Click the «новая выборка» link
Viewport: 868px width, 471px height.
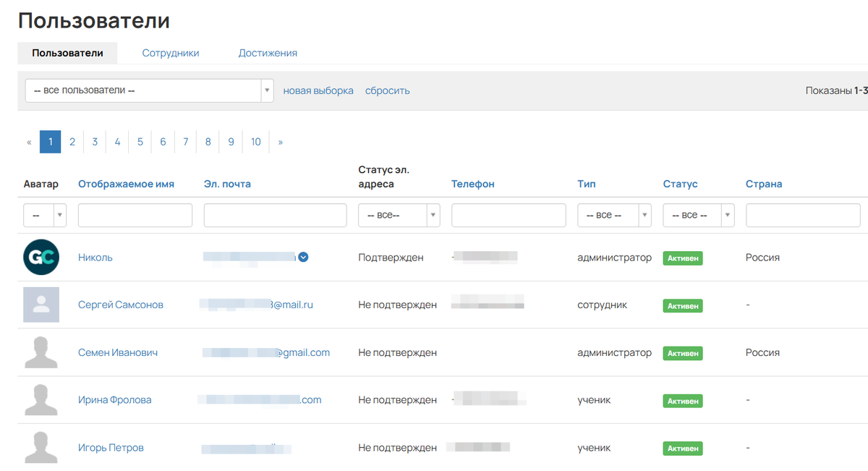pos(318,90)
